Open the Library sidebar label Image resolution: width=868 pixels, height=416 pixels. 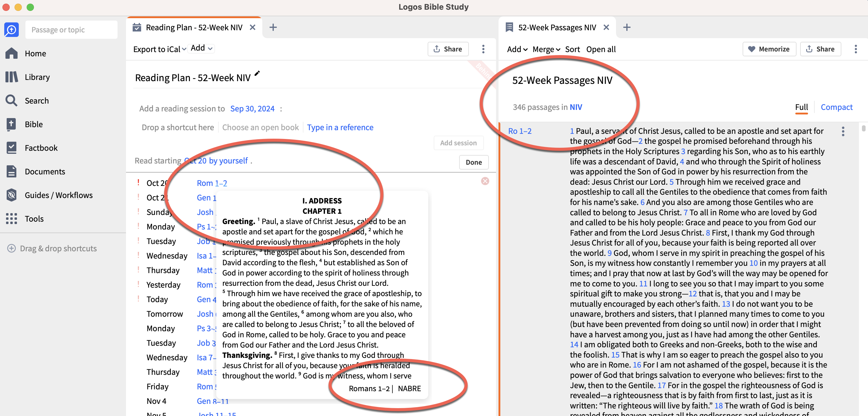[x=37, y=77]
